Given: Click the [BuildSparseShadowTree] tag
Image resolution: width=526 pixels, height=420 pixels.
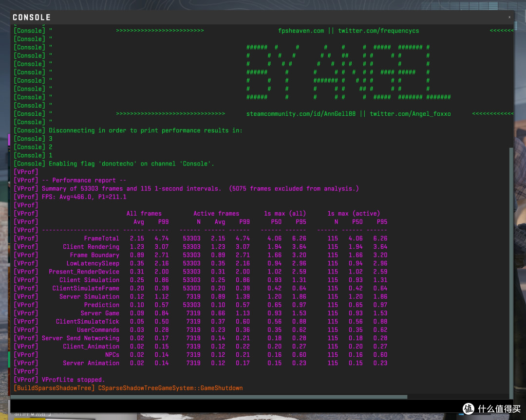Looking at the screenshot, I should pyautogui.click(x=54, y=388).
